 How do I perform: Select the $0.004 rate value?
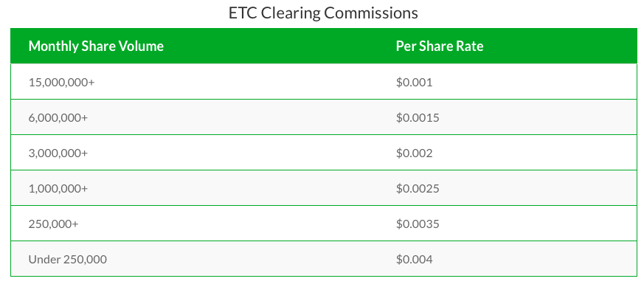(x=415, y=259)
